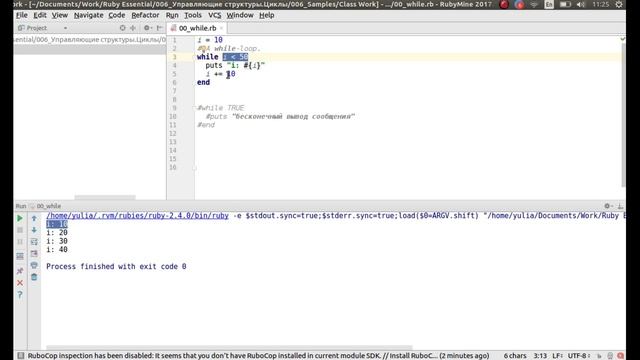
Task: Click the 'i: 40' console output line
Action: pyautogui.click(x=57, y=249)
